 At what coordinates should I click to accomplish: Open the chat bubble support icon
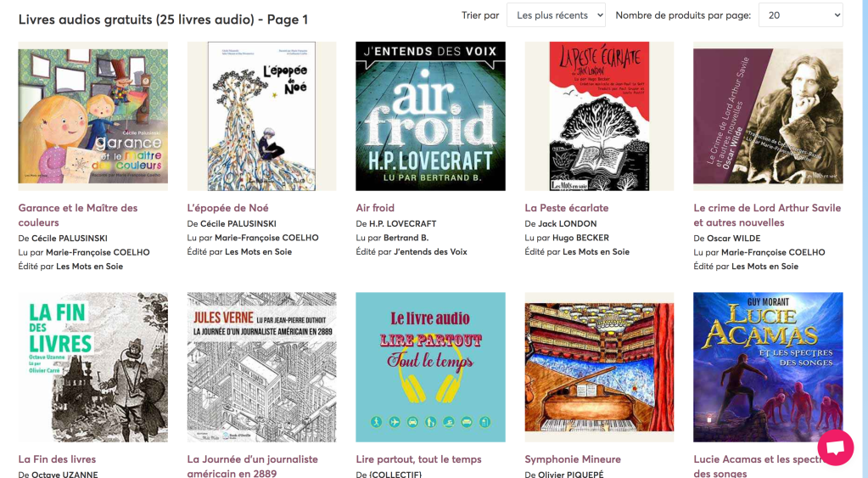click(836, 447)
